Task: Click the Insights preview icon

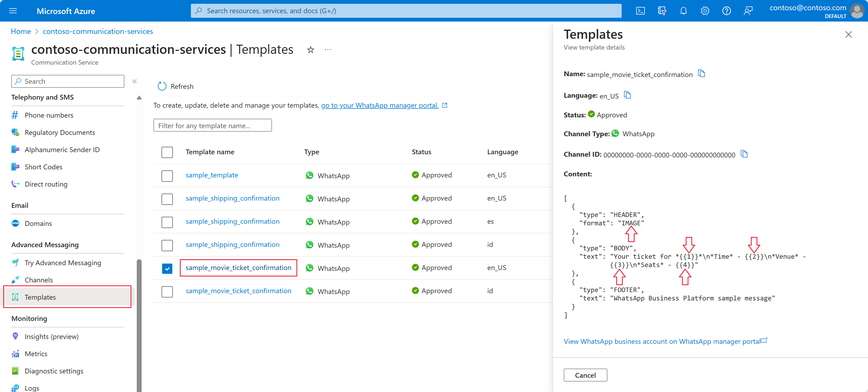Action: [16, 336]
